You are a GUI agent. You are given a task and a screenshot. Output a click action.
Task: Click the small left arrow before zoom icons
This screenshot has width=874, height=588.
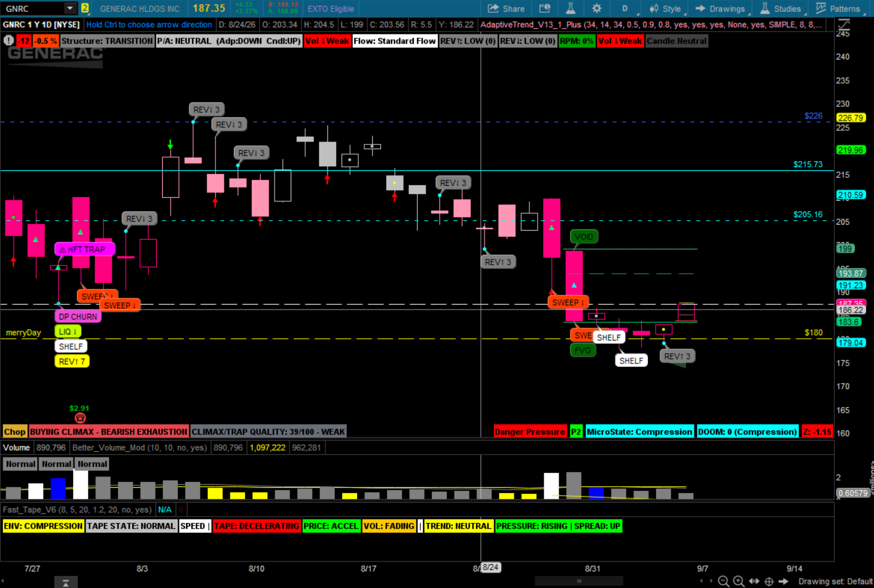pos(701,581)
